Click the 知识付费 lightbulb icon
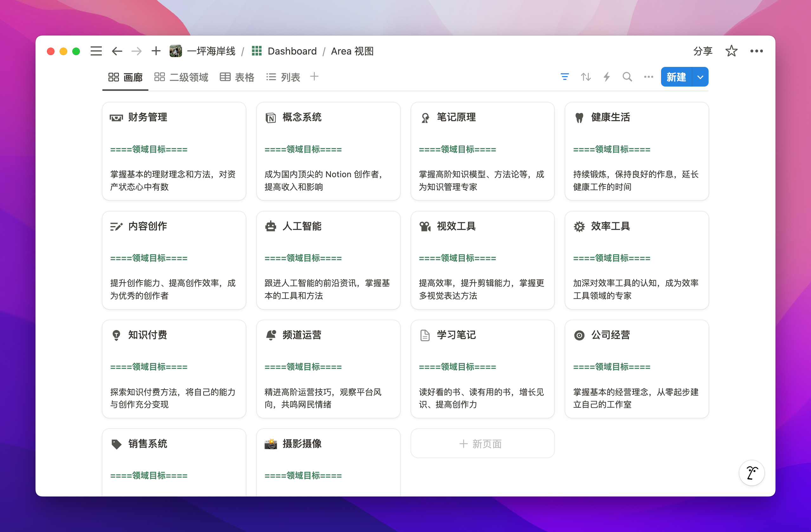This screenshot has height=532, width=811. pos(116,335)
